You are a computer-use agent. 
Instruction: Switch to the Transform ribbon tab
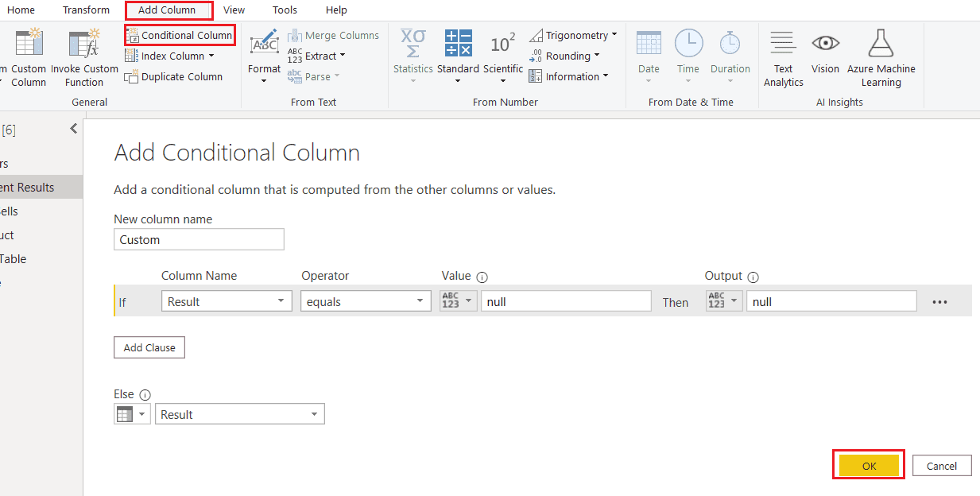85,10
